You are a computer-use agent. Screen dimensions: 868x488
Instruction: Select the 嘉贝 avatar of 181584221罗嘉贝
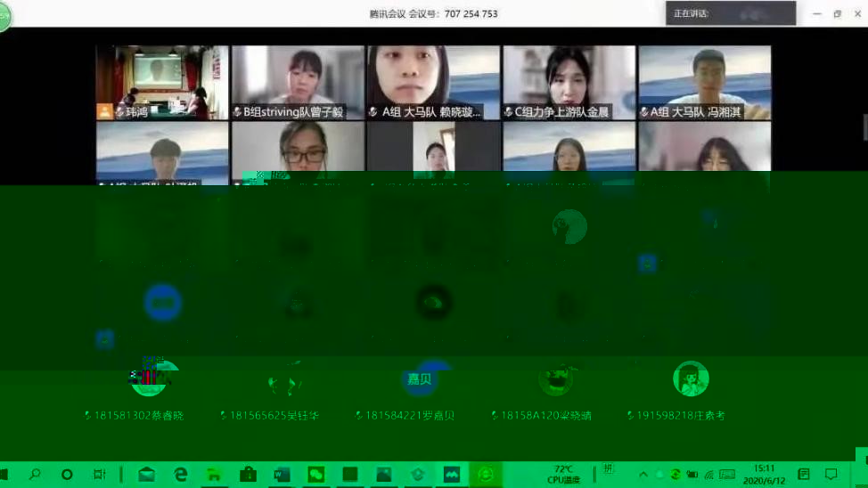pos(420,378)
